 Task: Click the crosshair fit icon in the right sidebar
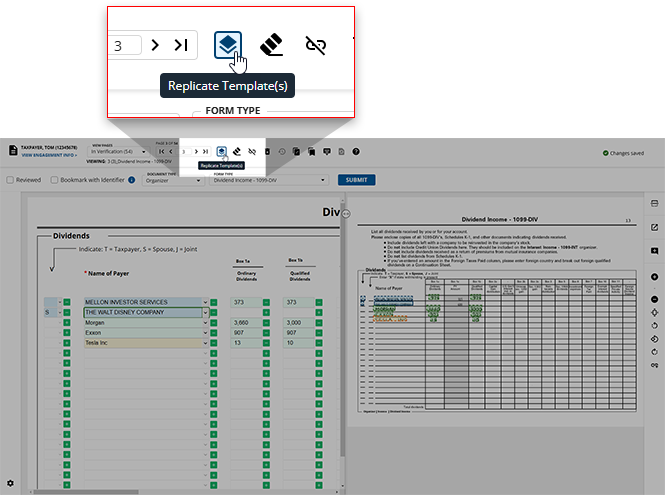coord(654,313)
